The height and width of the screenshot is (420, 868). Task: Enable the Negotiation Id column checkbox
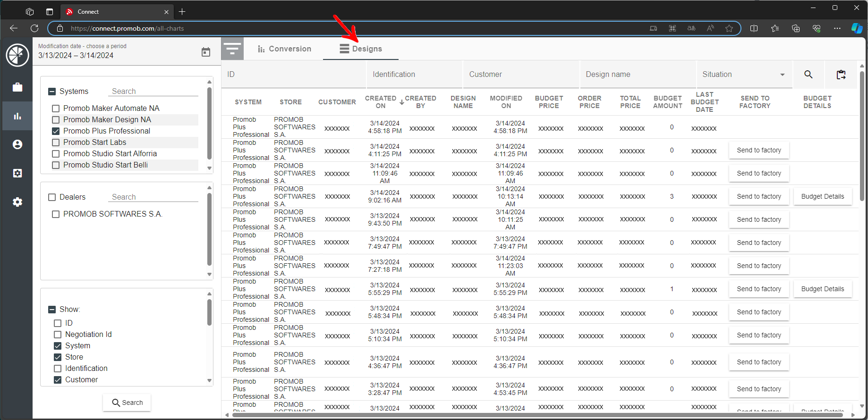[x=58, y=335]
